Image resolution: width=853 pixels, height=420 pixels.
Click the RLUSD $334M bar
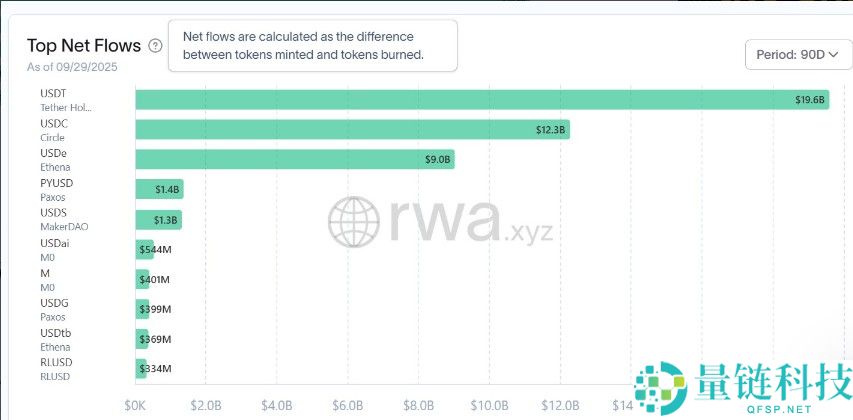tap(141, 369)
